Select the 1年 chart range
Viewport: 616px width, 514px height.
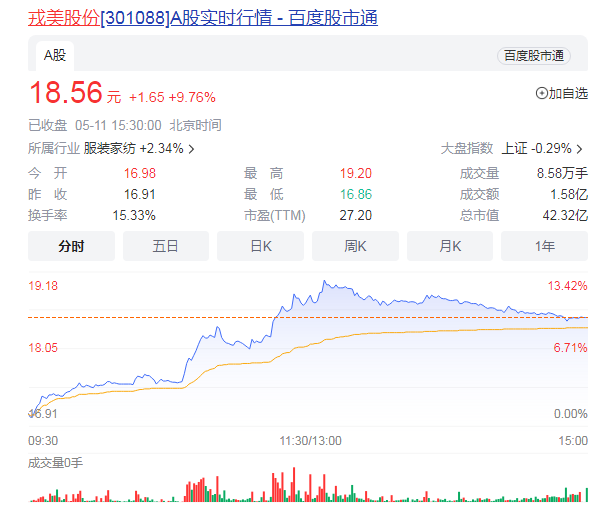(544, 246)
